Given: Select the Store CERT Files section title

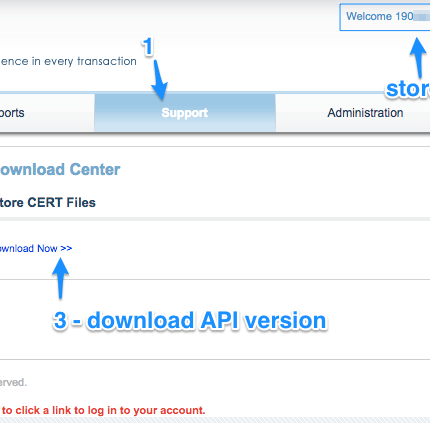Looking at the screenshot, I should [x=48, y=202].
